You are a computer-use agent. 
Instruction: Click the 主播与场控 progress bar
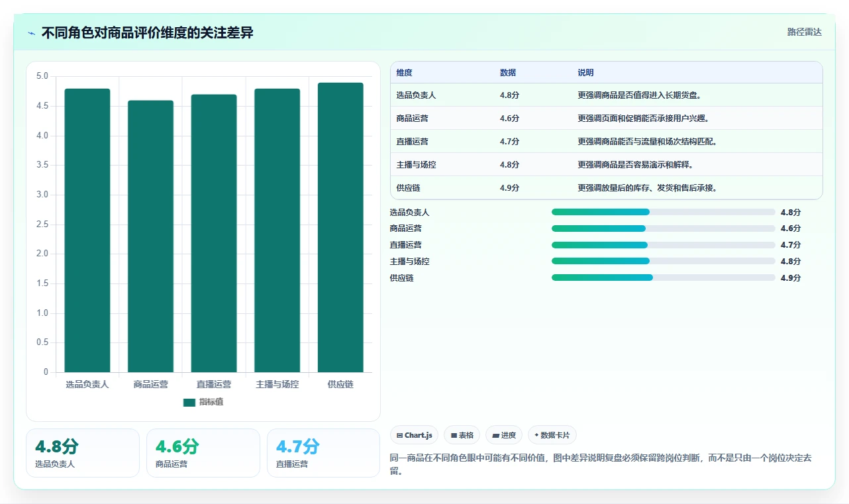(x=663, y=261)
